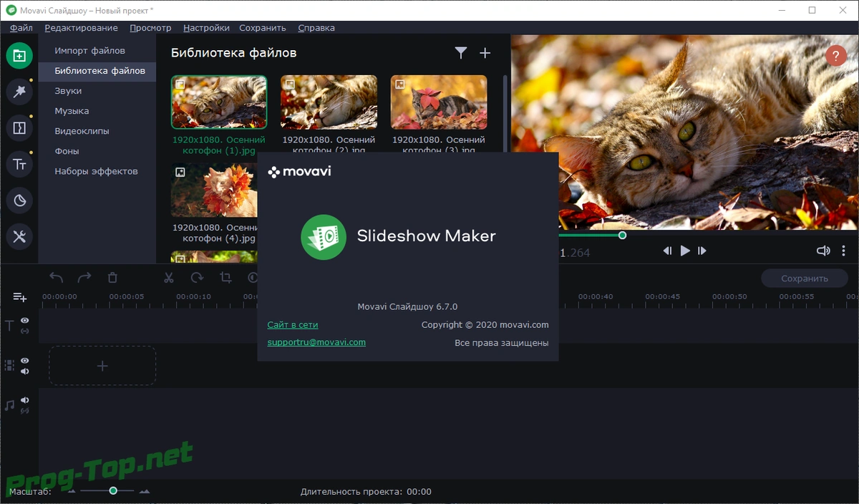Toggle title track visibility eye
The image size is (859, 504).
[25, 321]
